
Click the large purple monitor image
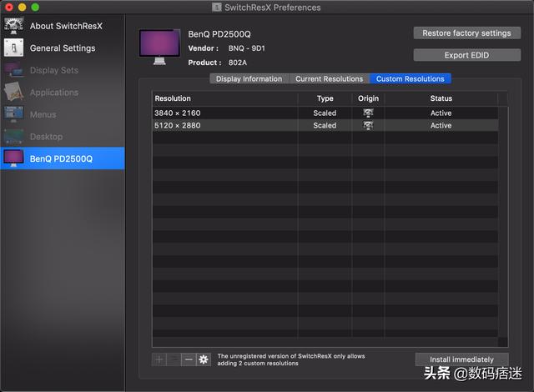(x=159, y=47)
